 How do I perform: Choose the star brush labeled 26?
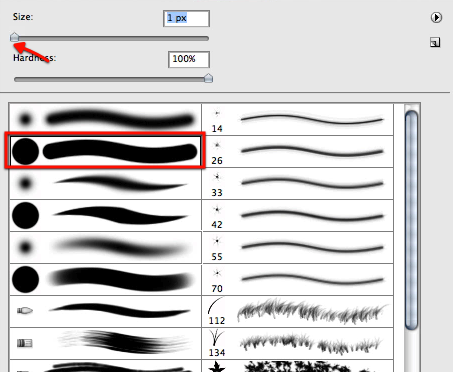tap(298, 151)
